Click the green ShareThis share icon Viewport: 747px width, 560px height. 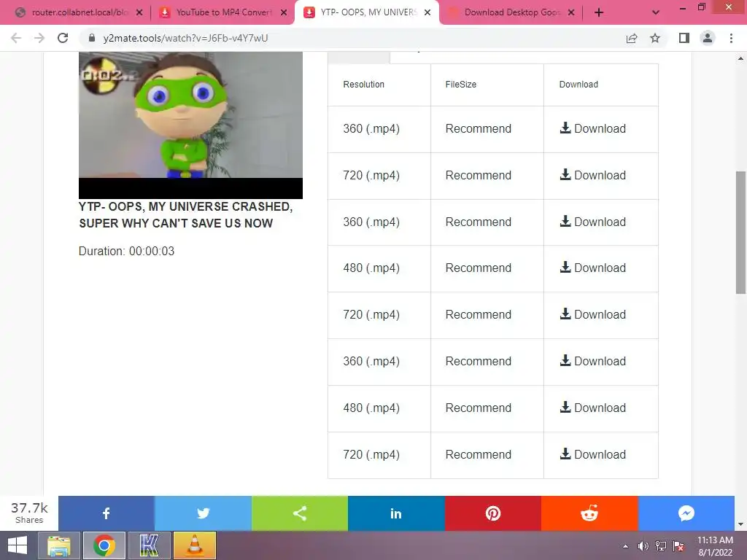click(x=300, y=513)
